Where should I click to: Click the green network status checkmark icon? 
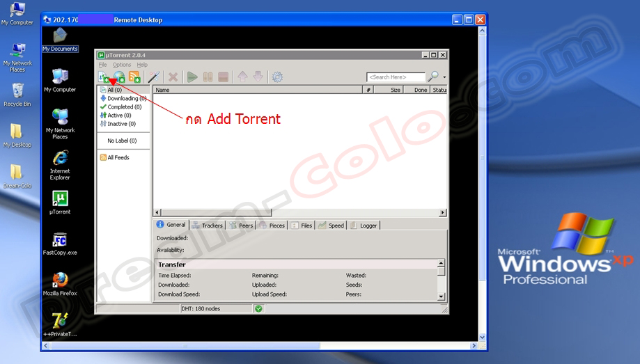258,309
